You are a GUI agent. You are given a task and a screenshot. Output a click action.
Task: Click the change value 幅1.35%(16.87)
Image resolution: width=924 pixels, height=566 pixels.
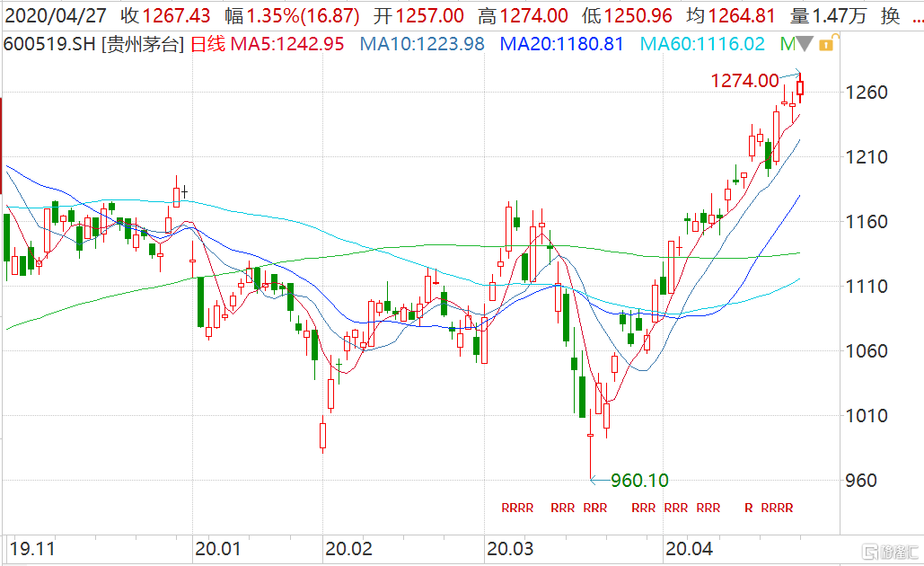coord(293,15)
